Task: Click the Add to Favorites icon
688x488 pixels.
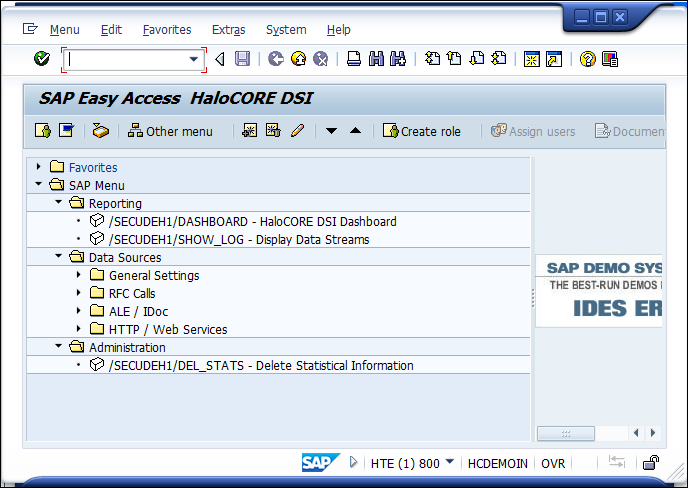Action: tap(250, 131)
